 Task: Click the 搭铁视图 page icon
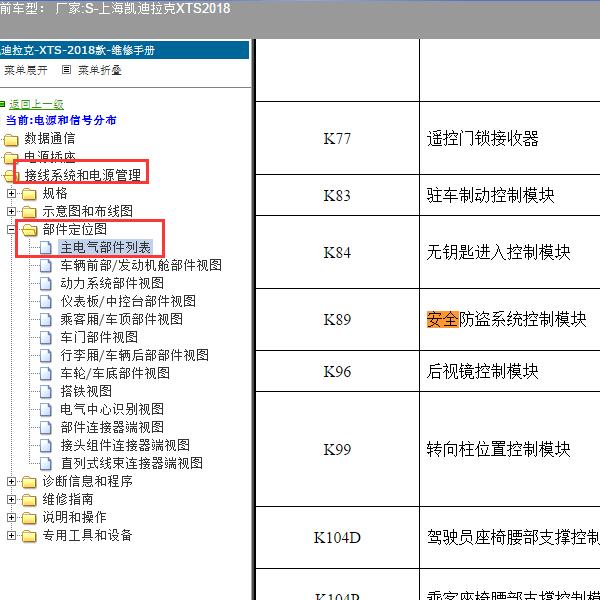(x=46, y=391)
